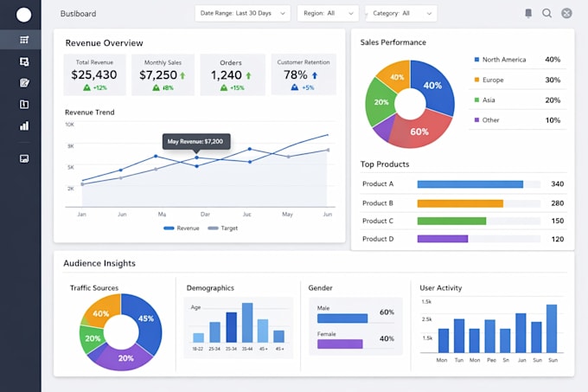Click the Female 40% bar
The image size is (588, 392).
(x=340, y=344)
